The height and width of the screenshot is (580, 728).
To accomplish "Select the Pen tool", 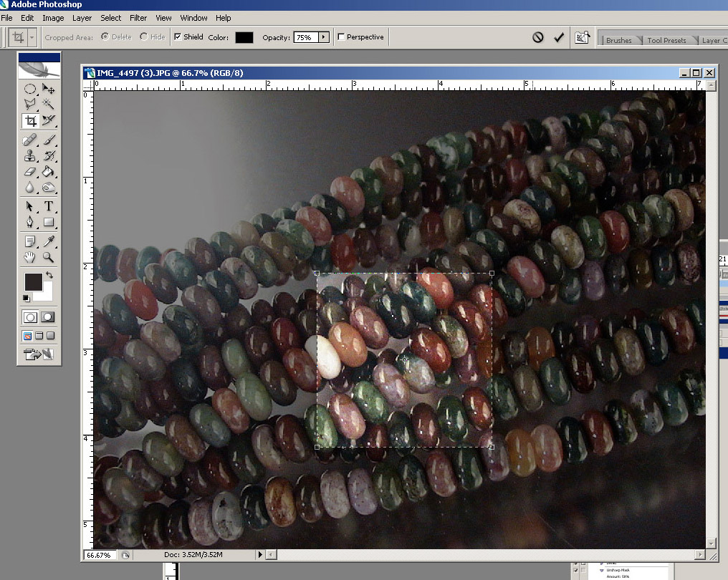I will click(x=29, y=222).
